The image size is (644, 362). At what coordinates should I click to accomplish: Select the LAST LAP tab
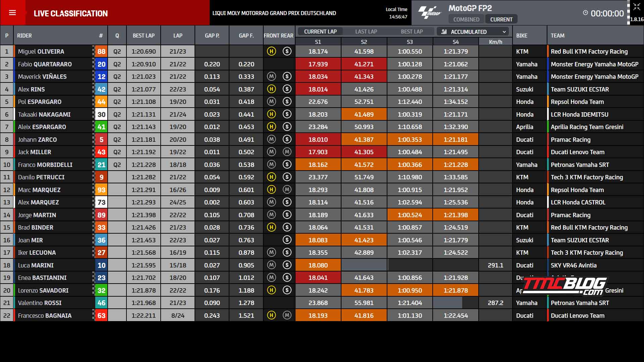366,32
